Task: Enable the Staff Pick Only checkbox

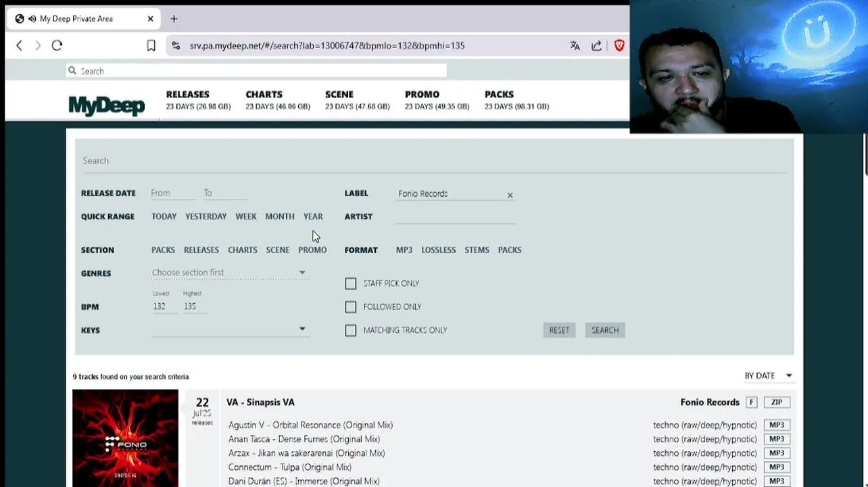Action: click(x=350, y=283)
